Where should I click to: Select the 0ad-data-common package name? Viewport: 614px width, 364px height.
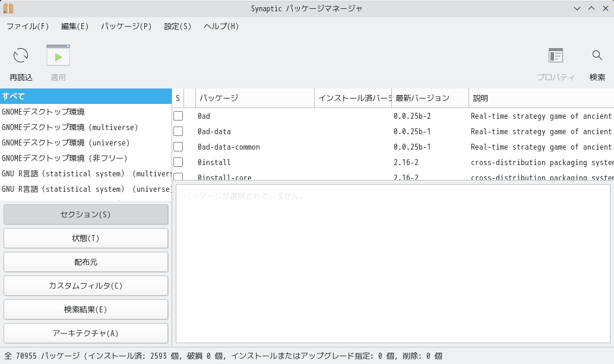coord(229,147)
